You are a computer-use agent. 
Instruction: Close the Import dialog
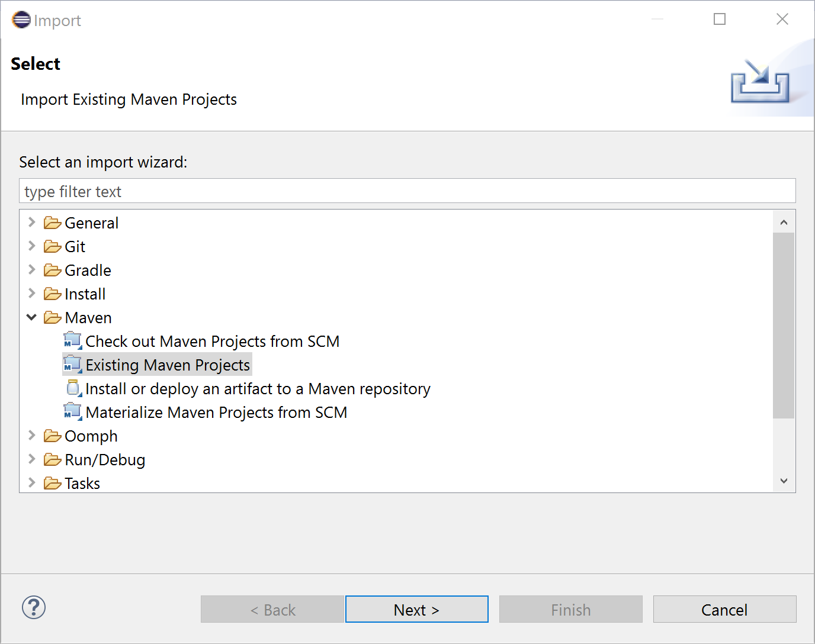[782, 20]
